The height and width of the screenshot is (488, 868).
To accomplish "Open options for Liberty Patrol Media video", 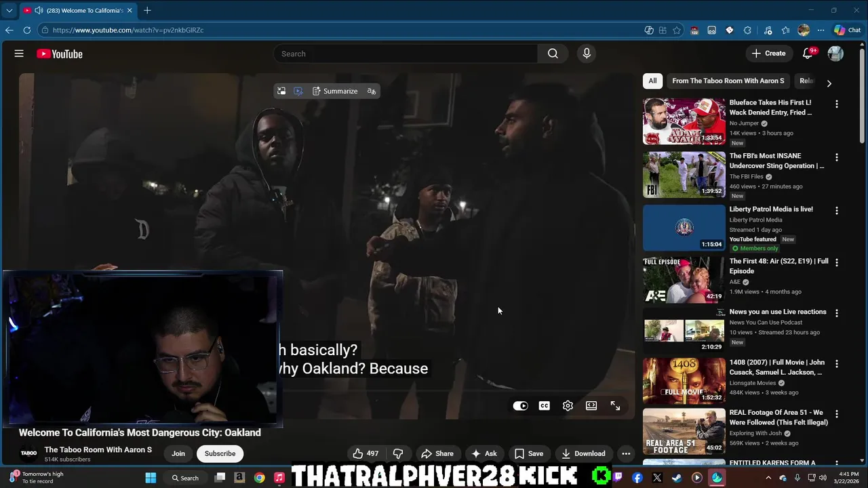I will pyautogui.click(x=836, y=211).
